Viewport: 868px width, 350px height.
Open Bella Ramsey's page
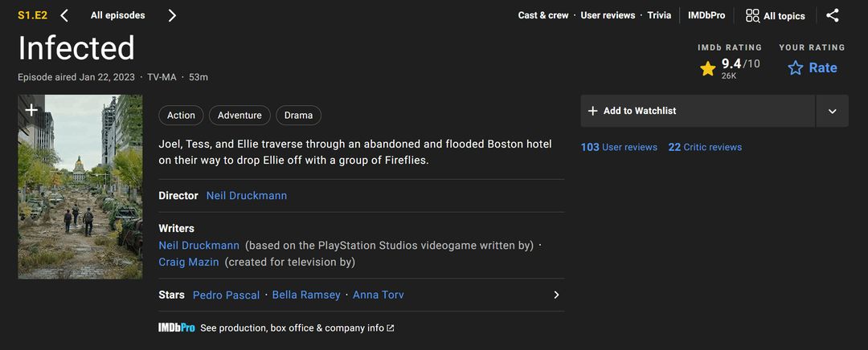click(306, 295)
